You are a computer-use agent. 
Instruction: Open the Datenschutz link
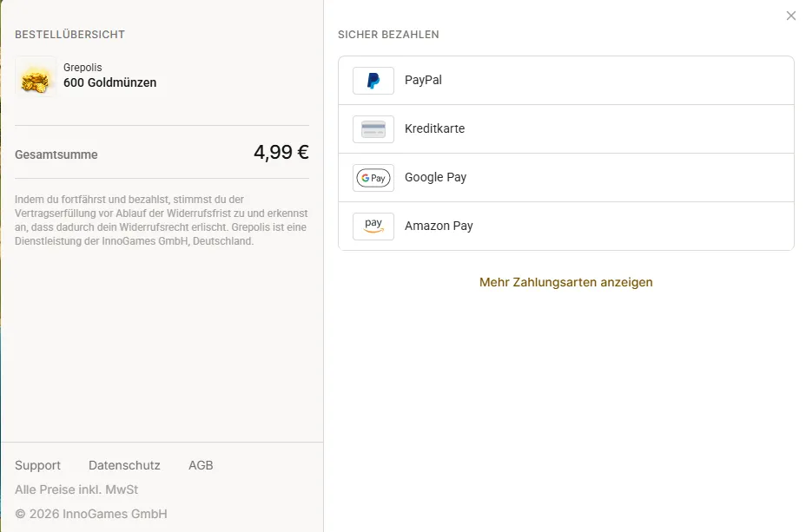pyautogui.click(x=124, y=465)
